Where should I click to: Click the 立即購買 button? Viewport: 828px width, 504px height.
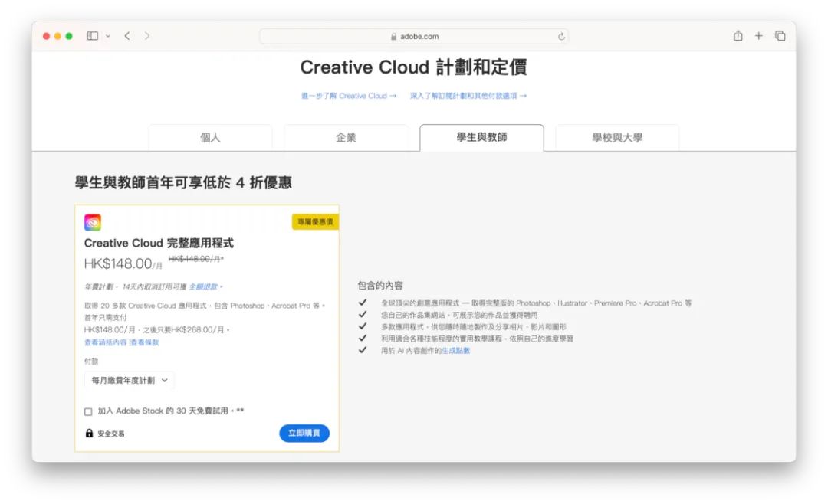(304, 434)
